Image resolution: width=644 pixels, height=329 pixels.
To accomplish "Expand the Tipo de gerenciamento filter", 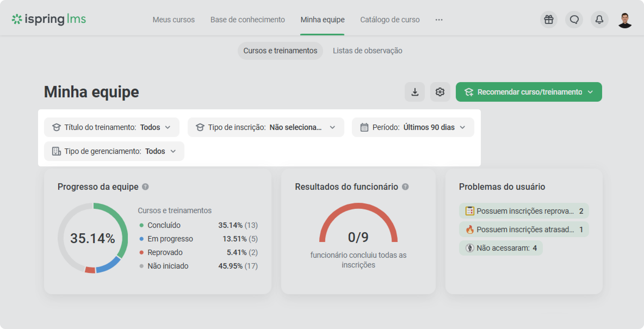I will pyautogui.click(x=114, y=151).
